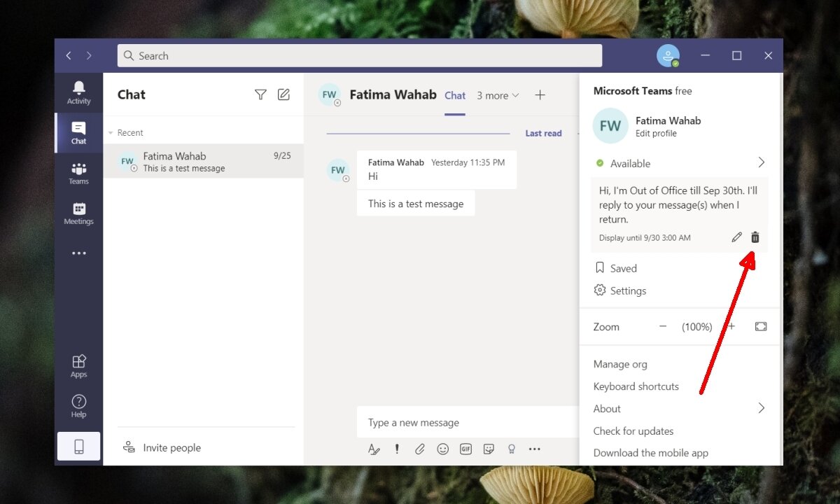This screenshot has width=840, height=504.
Task: Increase zoom with the plus control
Action: pyautogui.click(x=731, y=326)
